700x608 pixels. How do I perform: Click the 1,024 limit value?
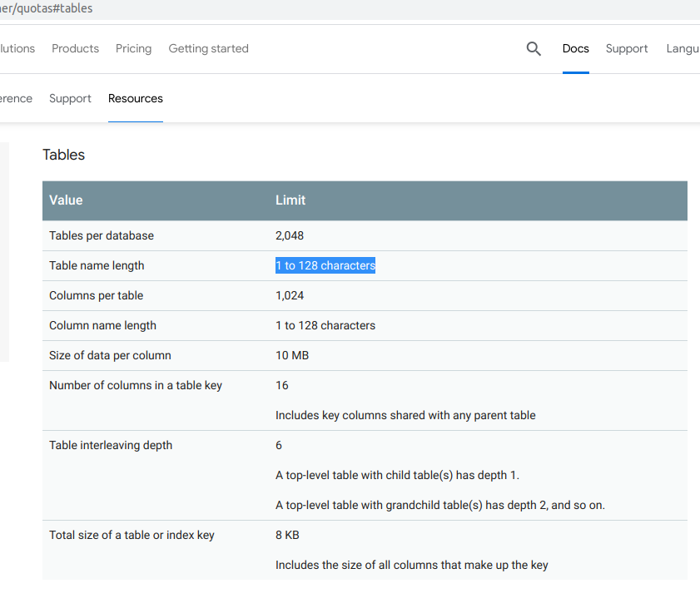click(290, 296)
